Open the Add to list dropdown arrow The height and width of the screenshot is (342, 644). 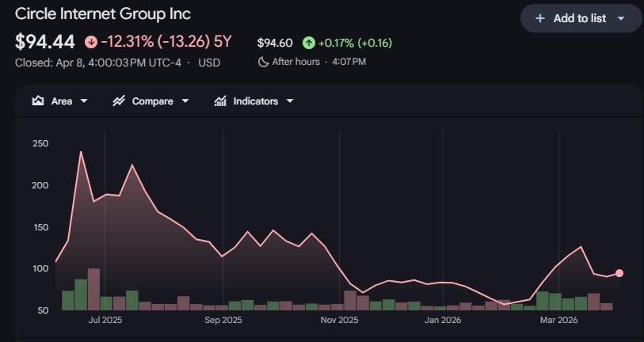point(621,18)
